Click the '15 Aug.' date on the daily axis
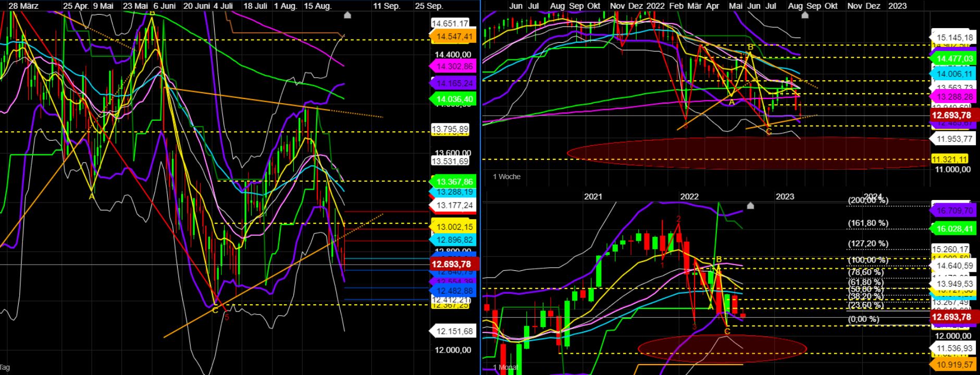 click(x=317, y=6)
